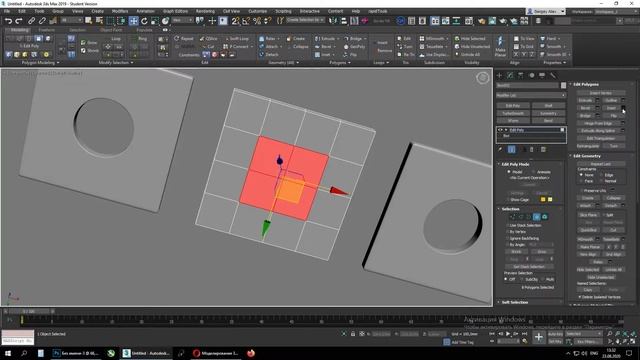Open Render Setup teapot icon
The width and height of the screenshot is (640, 360).
click(x=482, y=21)
